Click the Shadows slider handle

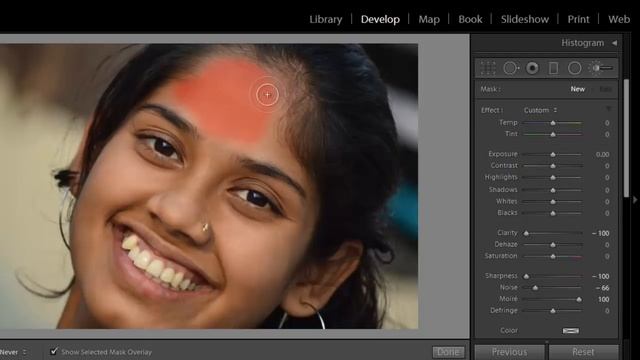(553, 190)
